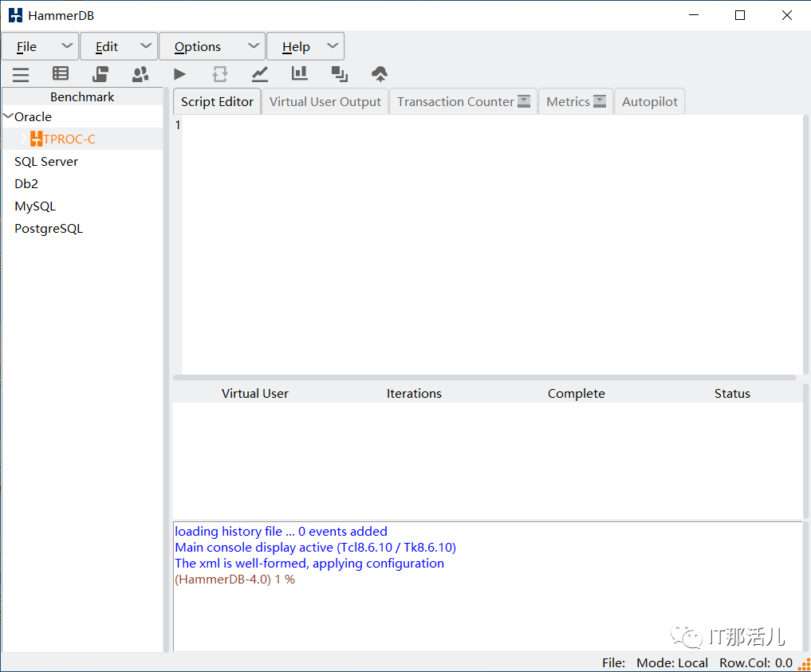The width and height of the screenshot is (811, 672).
Task: Click the benchmark panel vertical scrollbar
Action: point(166,370)
